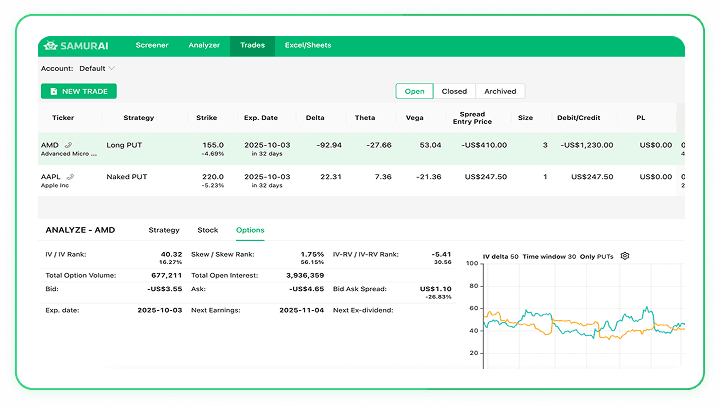Click the Time window 30 chart label
Viewport: 720px width, 407px height.
[x=549, y=257]
